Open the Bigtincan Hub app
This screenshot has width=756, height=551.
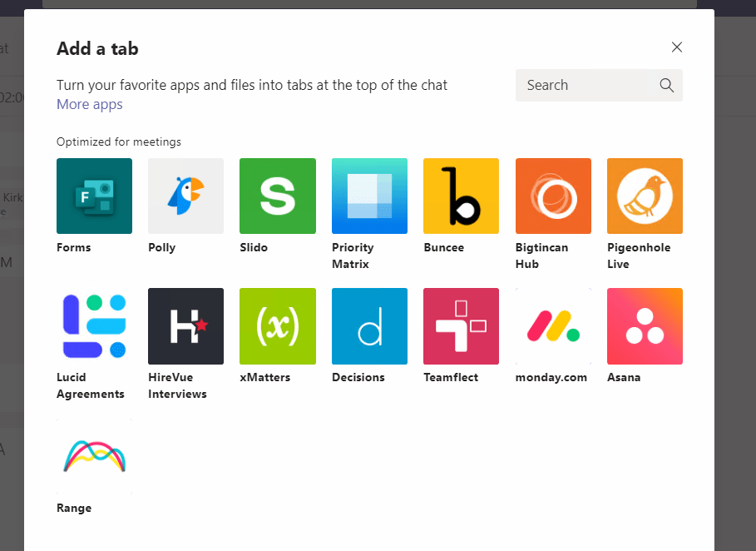click(x=553, y=196)
